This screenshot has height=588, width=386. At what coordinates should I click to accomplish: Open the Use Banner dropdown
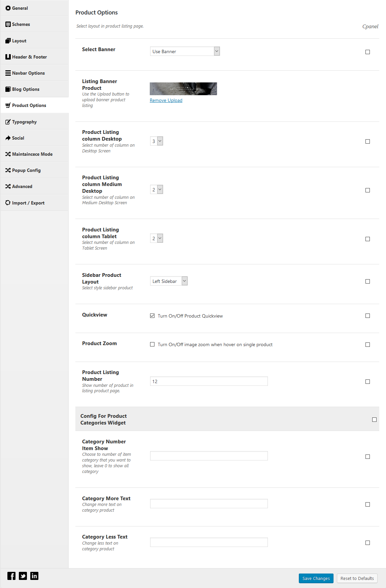(185, 51)
